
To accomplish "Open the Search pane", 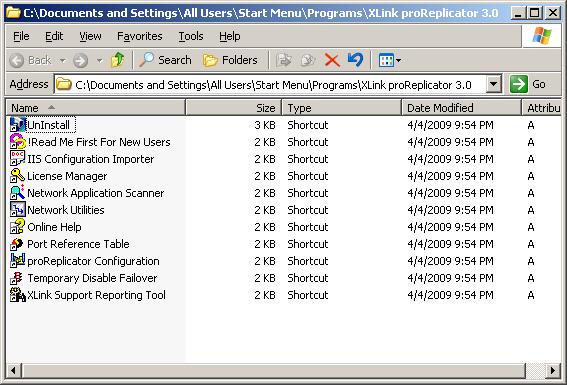I will point(165,60).
